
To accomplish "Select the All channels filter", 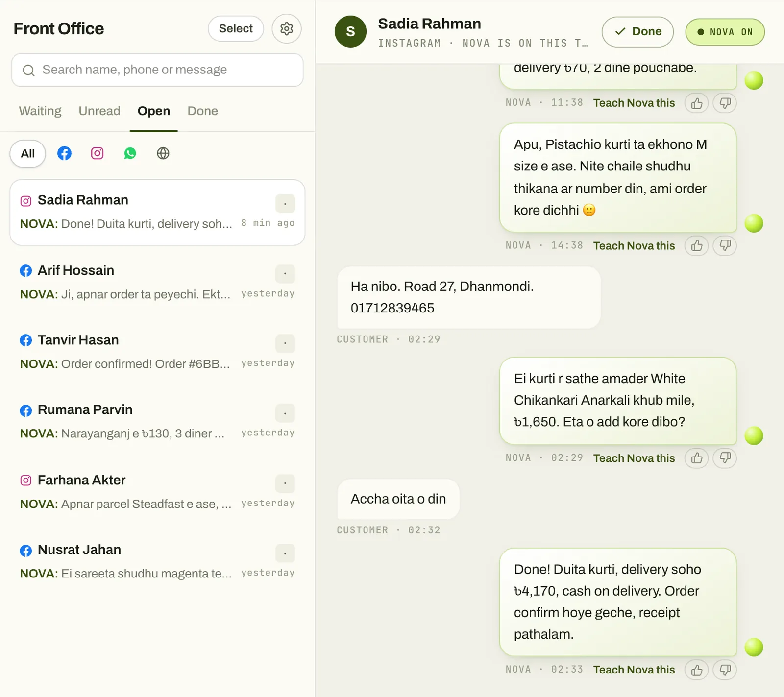I will point(28,153).
